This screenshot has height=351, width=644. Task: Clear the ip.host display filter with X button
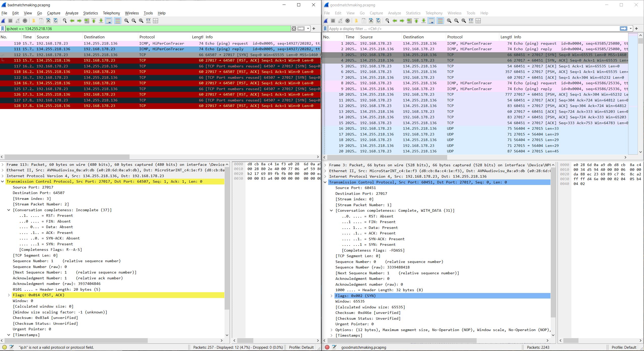click(x=294, y=29)
